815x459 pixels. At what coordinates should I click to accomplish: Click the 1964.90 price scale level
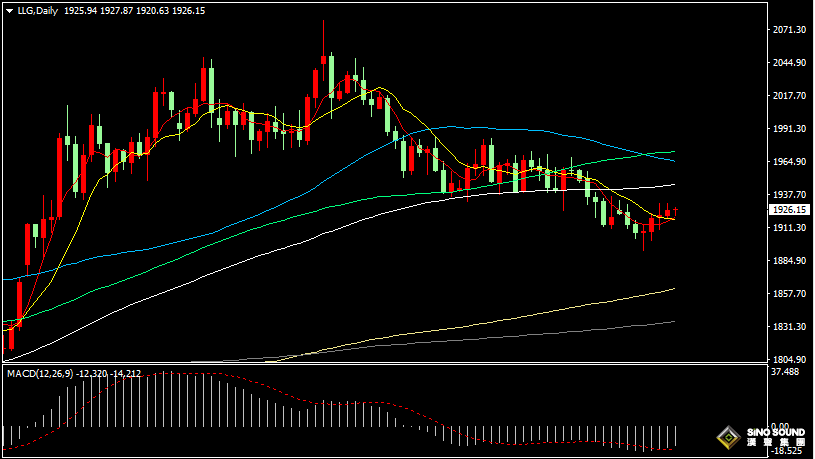789,162
